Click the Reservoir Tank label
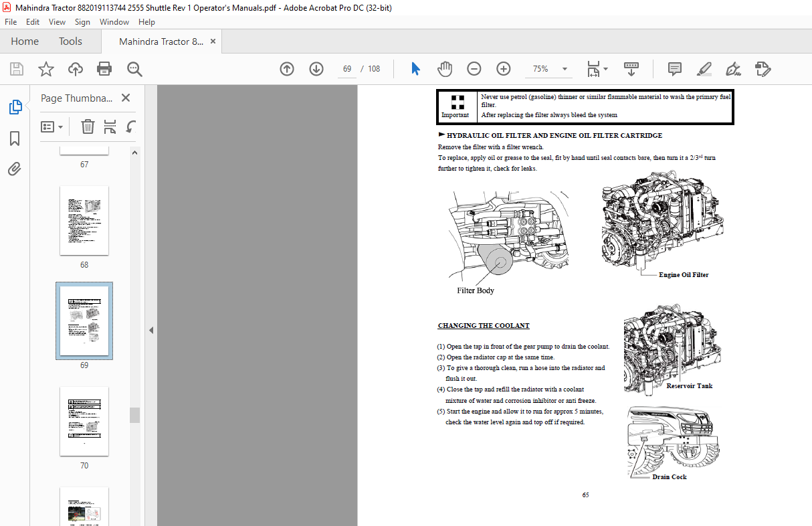The image size is (812, 526). tap(690, 386)
